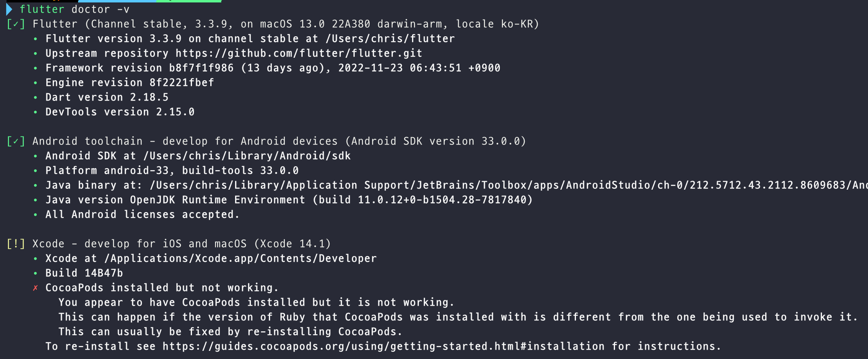Click the Java version OpenJDK Runtime line
868x359 pixels.
pyautogui.click(x=289, y=200)
